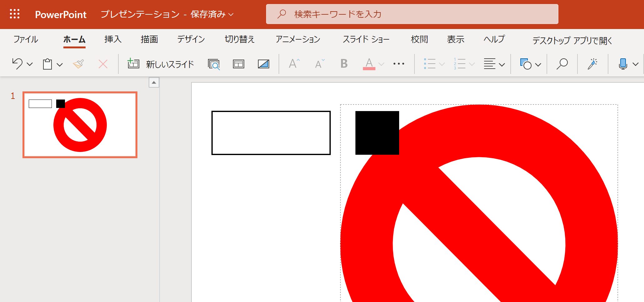Select the black square shape on slide
644x302 pixels.
tap(377, 133)
